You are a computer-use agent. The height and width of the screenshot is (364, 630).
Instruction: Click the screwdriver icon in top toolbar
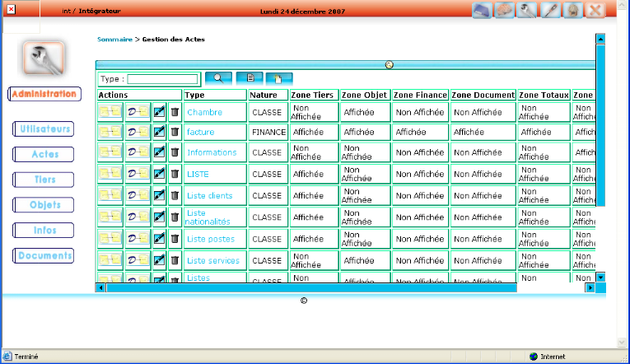551,11
